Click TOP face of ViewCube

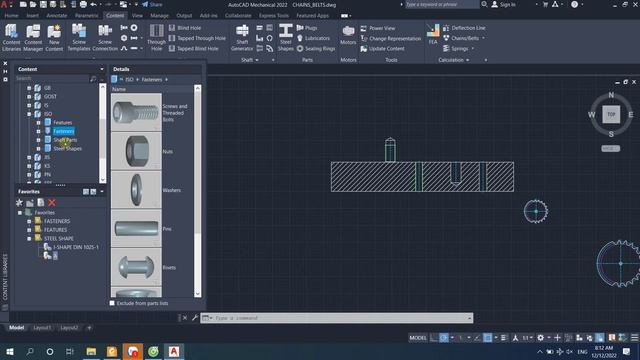(x=611, y=114)
